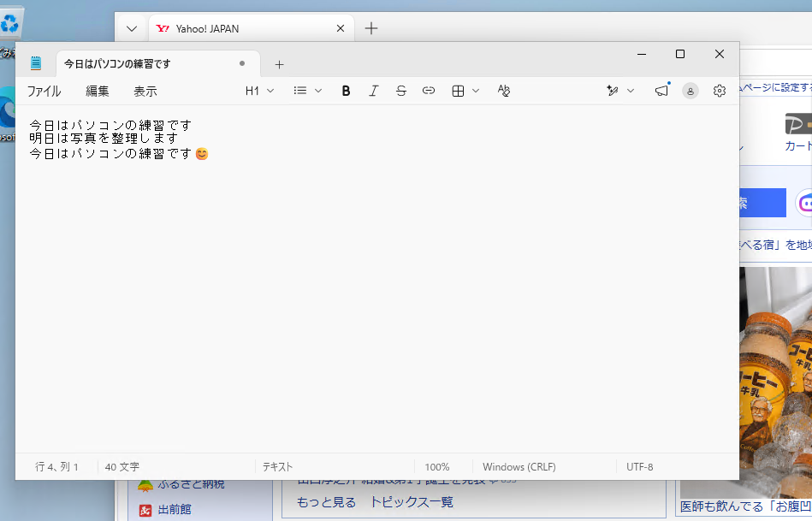Image resolution: width=812 pixels, height=521 pixels.
Task: Open the ファイル menu
Action: click(x=44, y=92)
